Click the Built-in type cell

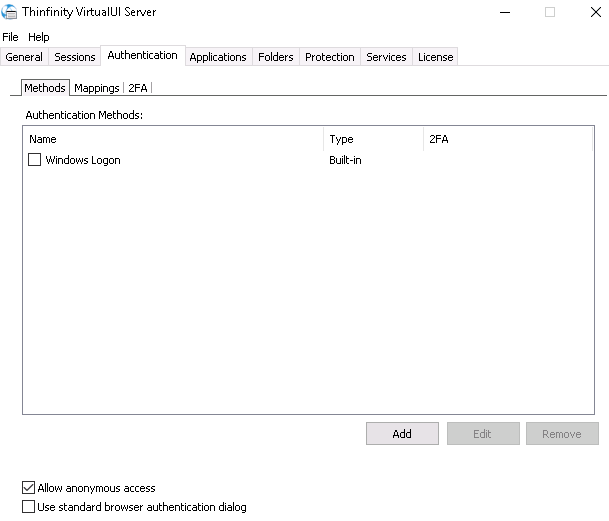click(345, 160)
